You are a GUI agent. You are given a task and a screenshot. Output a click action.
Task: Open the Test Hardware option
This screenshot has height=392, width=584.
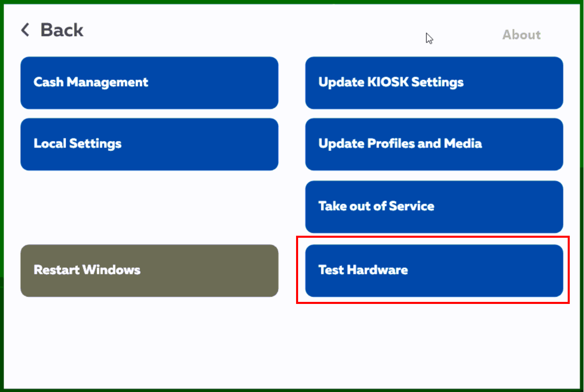(434, 270)
